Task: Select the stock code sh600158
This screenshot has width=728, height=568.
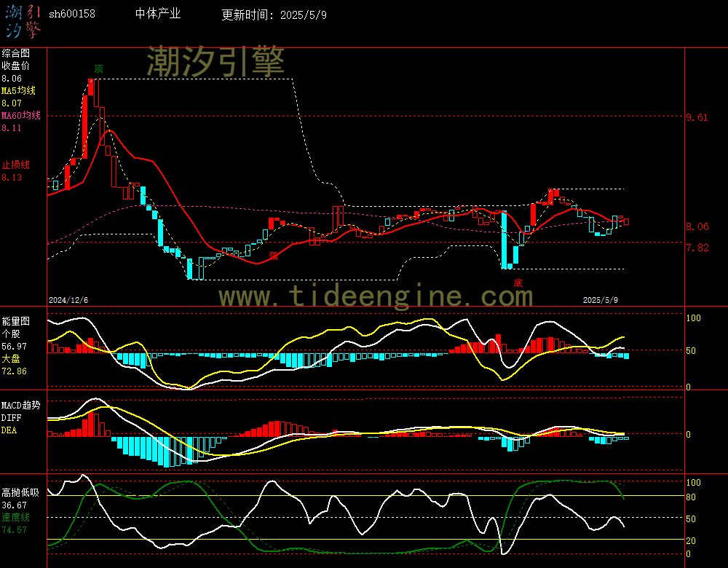Action: 72,14
